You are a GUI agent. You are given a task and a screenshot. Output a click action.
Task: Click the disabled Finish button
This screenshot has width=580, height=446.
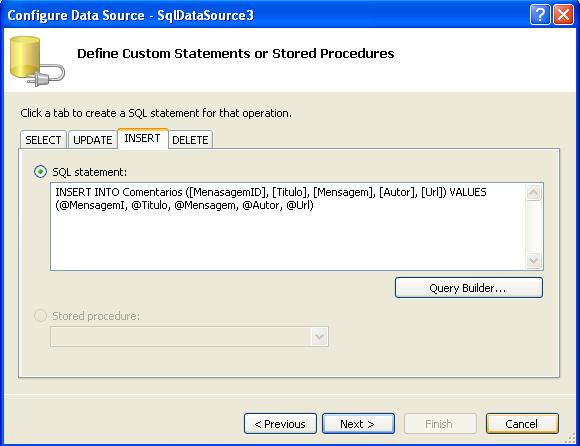click(440, 423)
